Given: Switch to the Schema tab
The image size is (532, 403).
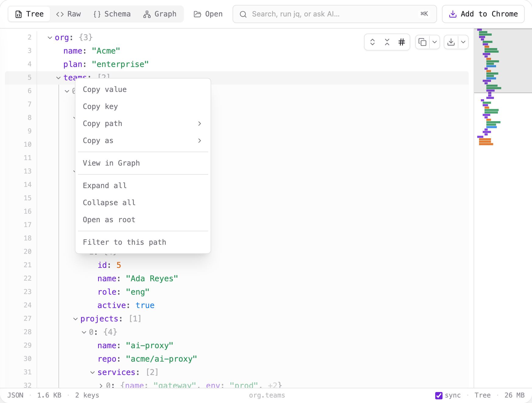Looking at the screenshot, I should click(112, 14).
